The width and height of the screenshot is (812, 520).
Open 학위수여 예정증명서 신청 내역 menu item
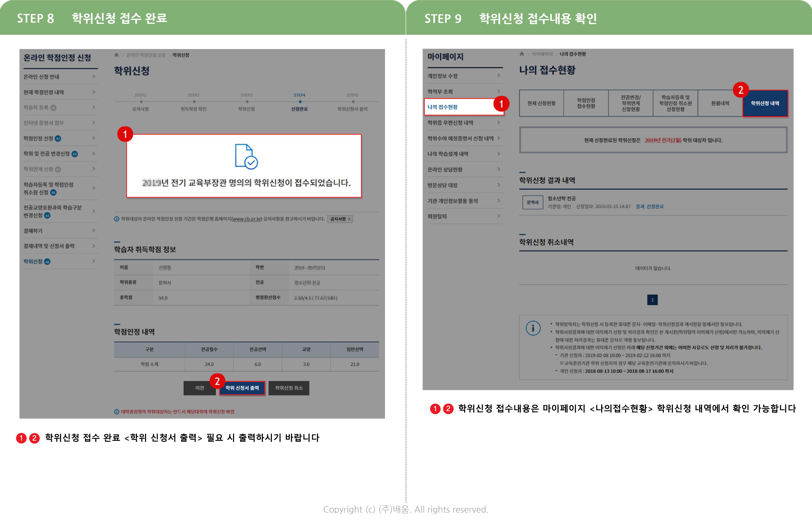click(x=465, y=138)
